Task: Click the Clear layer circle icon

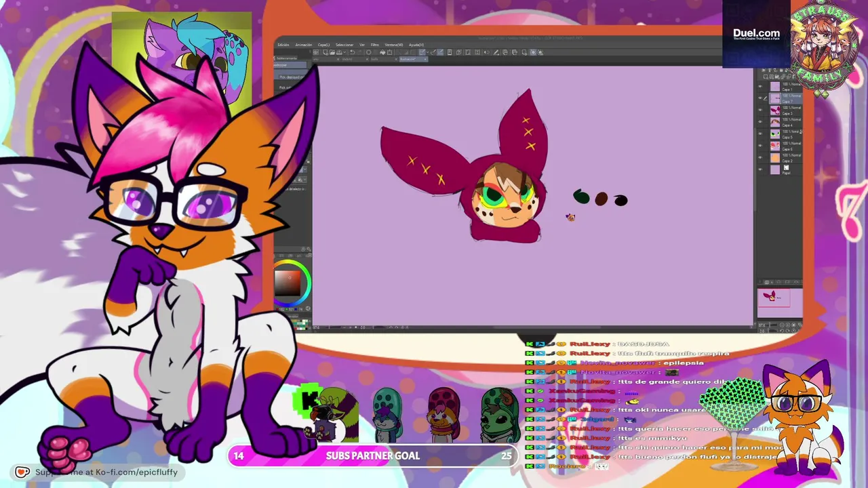Action: (x=369, y=52)
